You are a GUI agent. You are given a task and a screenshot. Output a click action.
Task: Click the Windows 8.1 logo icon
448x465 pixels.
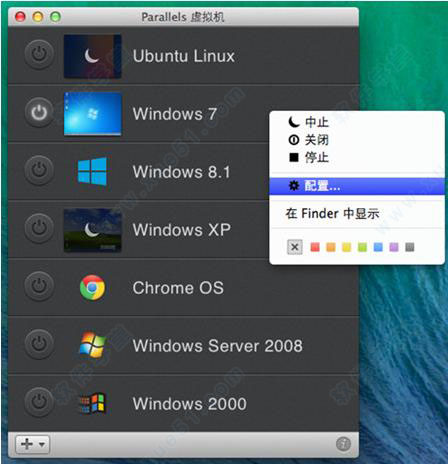(92, 171)
